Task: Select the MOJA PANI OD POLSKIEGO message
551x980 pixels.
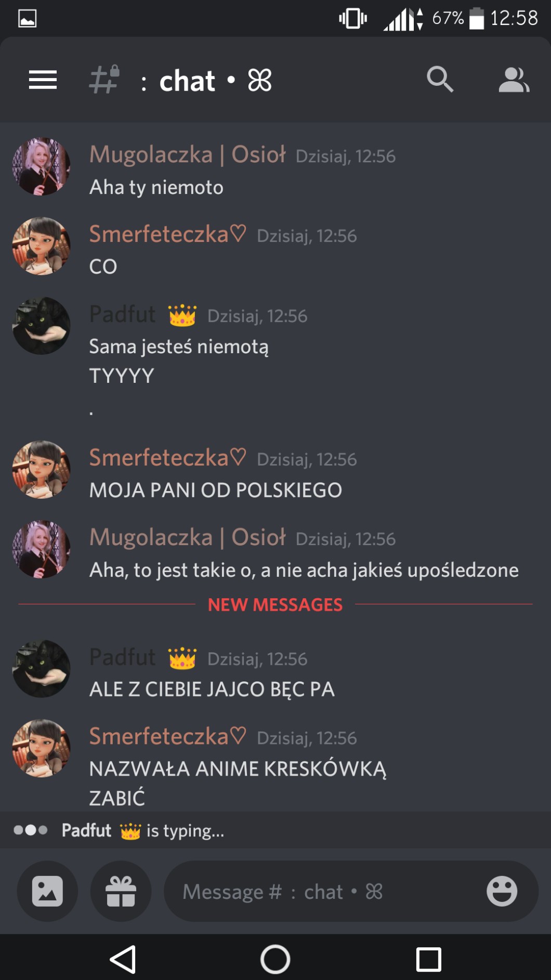Action: click(216, 490)
